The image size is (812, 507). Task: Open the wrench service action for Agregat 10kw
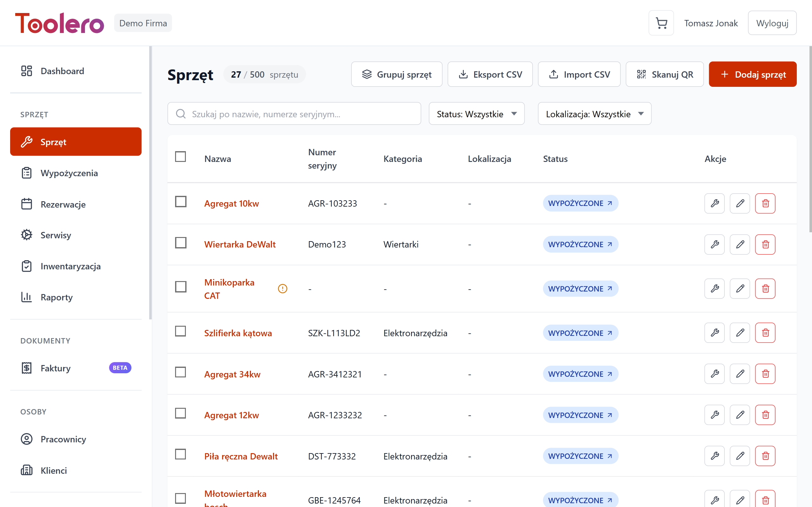[714, 203]
